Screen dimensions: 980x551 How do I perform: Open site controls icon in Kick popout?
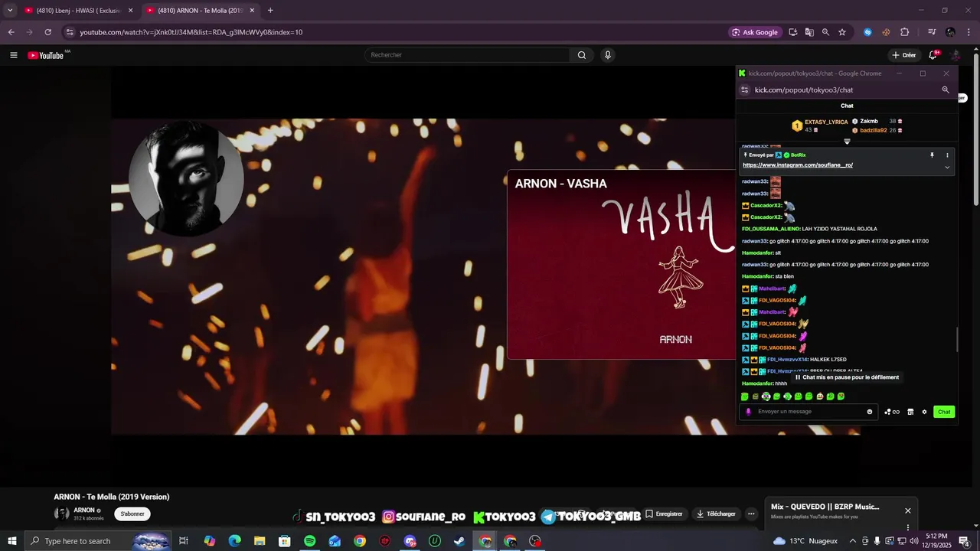pos(744,90)
